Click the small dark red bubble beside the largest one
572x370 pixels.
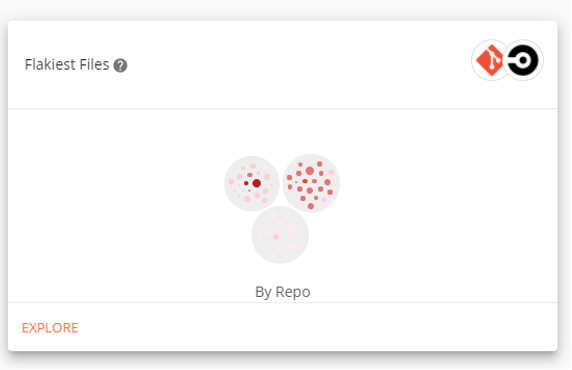(246, 183)
